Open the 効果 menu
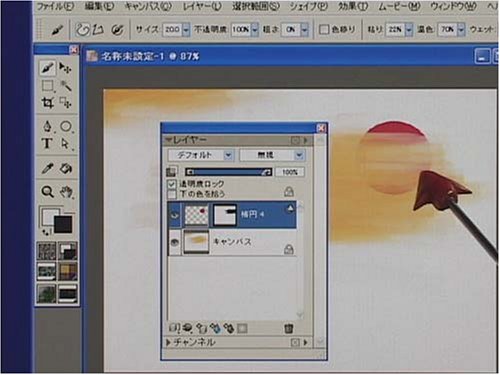 tap(353, 6)
